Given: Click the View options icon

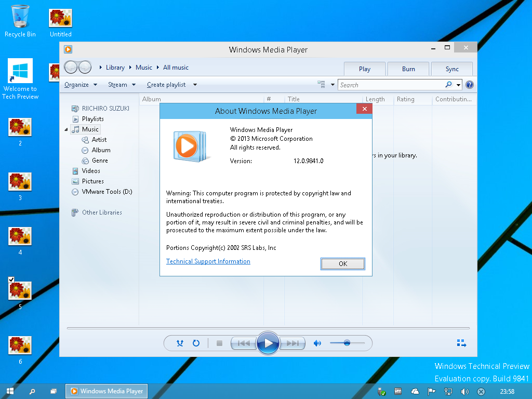Looking at the screenshot, I should point(321,85).
